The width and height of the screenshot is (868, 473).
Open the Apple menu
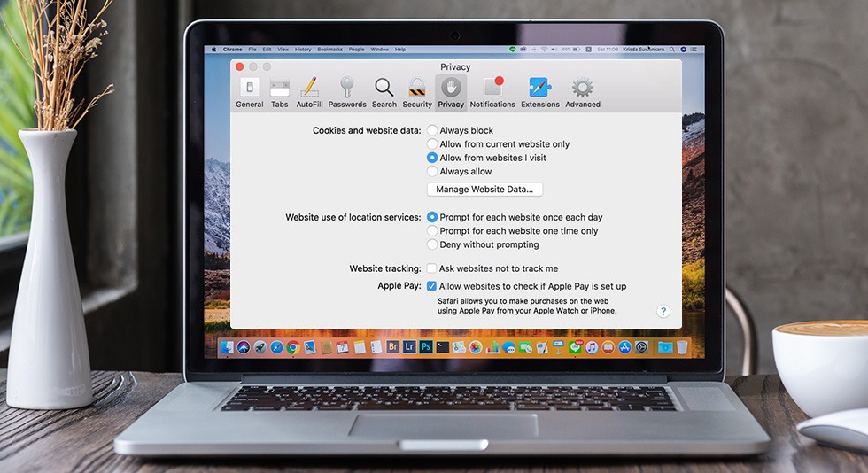point(213,50)
